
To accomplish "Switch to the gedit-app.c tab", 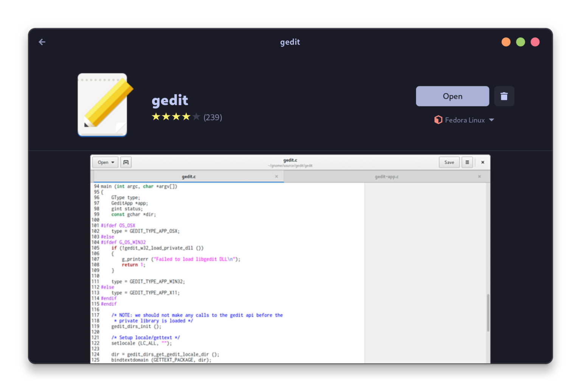I will pos(387,176).
